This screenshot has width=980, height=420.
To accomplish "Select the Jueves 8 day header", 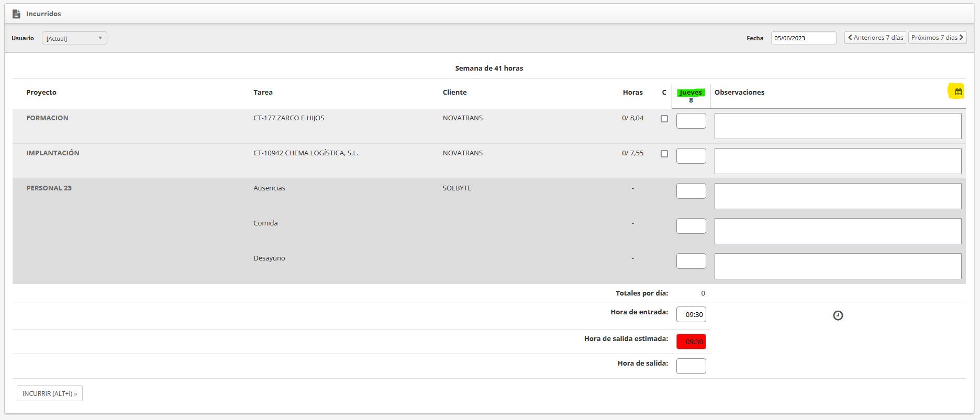I will click(691, 96).
